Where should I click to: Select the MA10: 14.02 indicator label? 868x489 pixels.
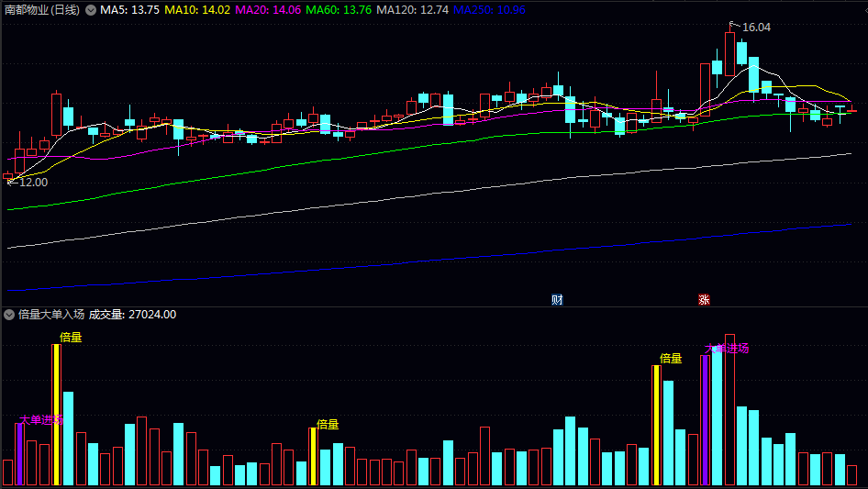coord(197,10)
